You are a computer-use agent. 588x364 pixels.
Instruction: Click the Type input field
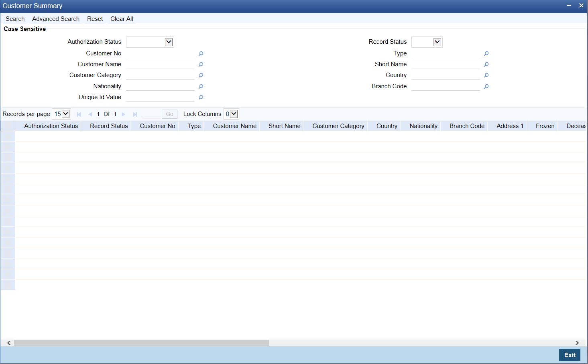tap(446, 53)
